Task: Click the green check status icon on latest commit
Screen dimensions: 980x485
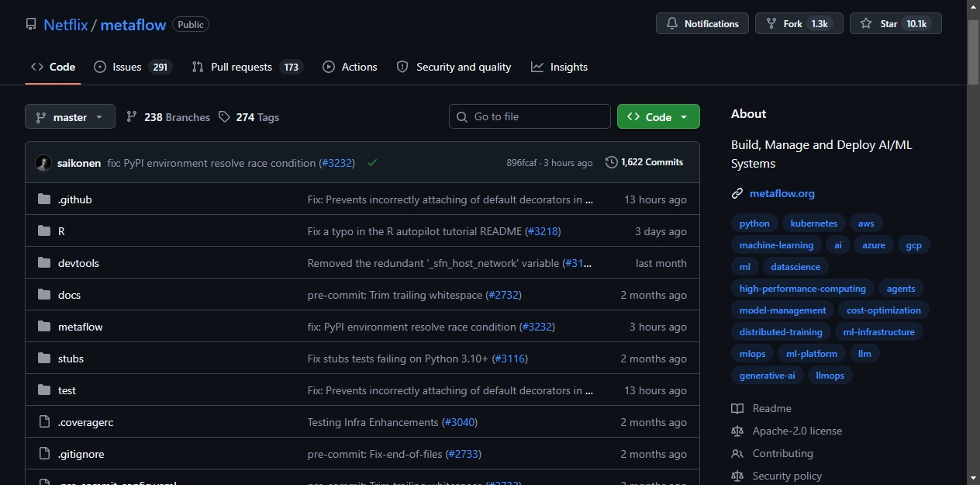Action: 372,163
